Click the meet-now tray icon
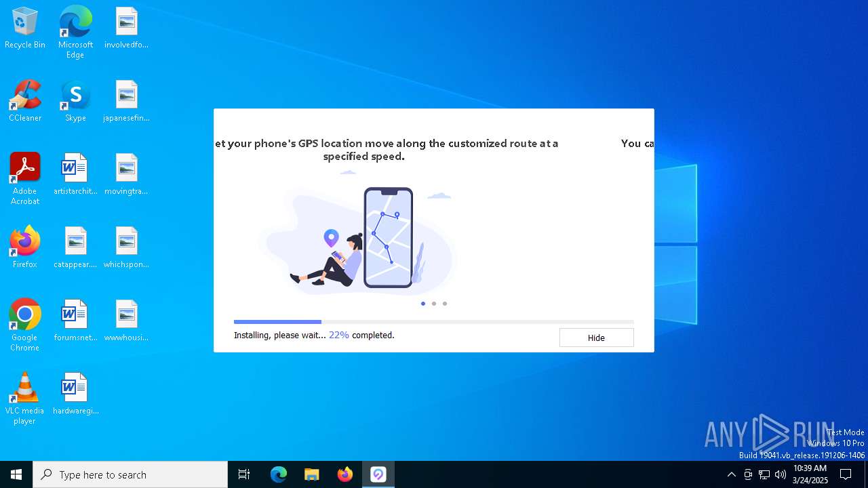The width and height of the screenshot is (868, 488). 748,474
